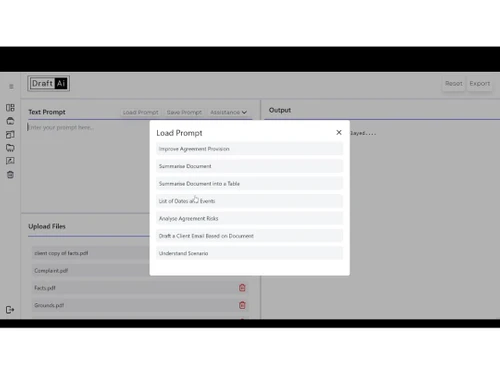Image resolution: width=500 pixels, height=375 pixels.
Task: Click the Output panel heading
Action: 280,110
